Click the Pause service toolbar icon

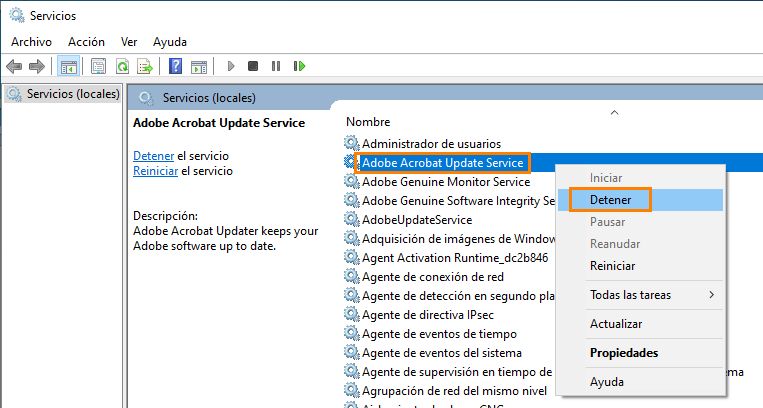click(276, 66)
